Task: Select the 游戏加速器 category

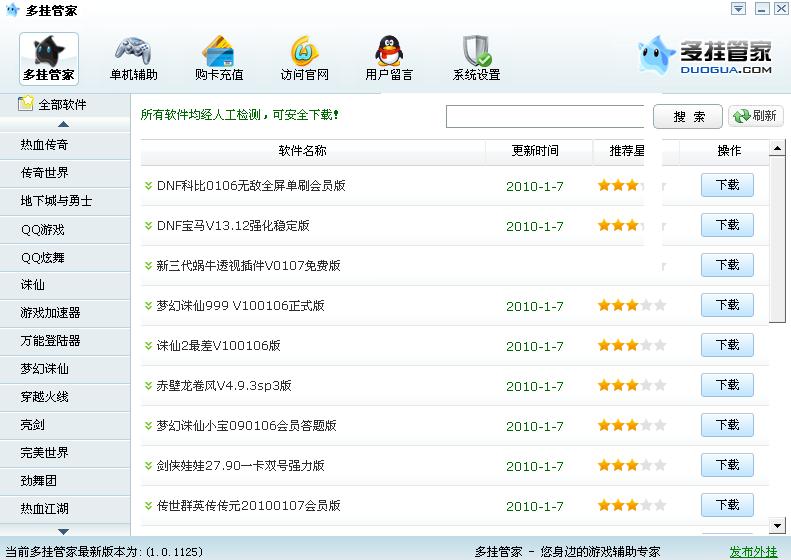Action: point(65,313)
